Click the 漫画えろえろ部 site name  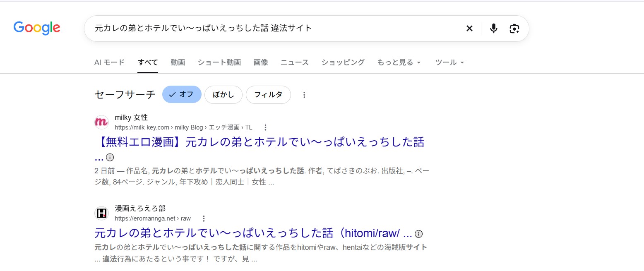click(140, 209)
